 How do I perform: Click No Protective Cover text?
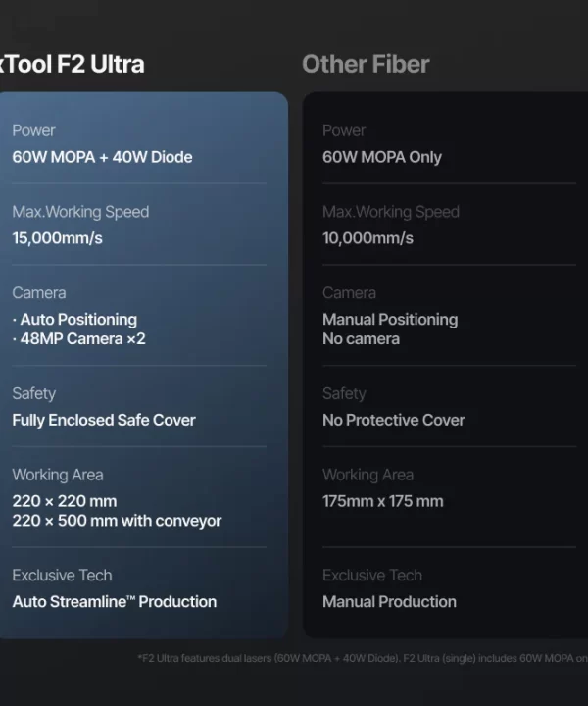click(394, 420)
